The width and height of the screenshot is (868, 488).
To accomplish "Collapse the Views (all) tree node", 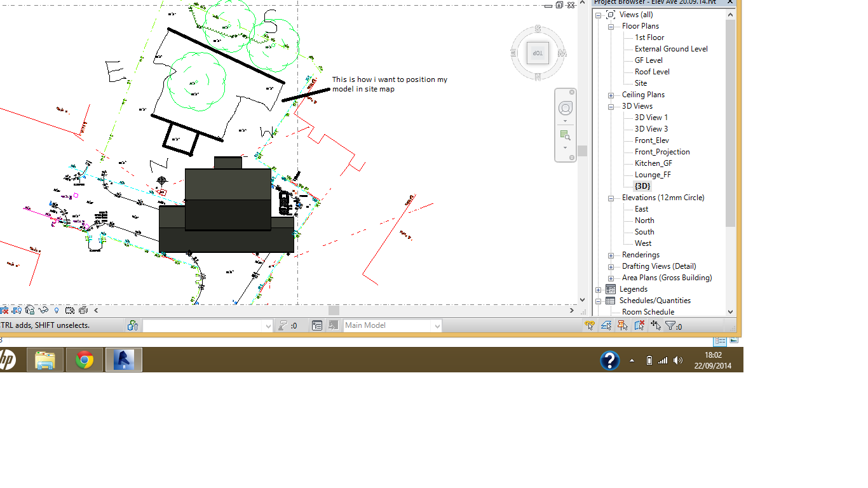I will coord(598,15).
